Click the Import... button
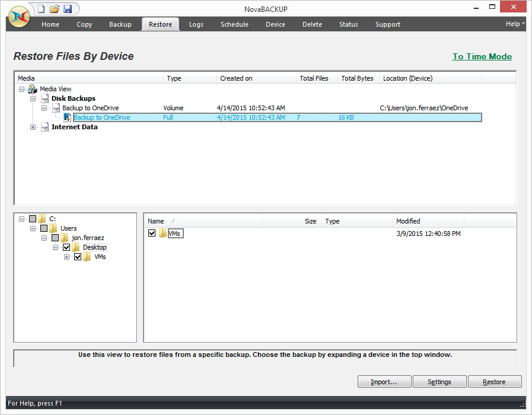The height and width of the screenshot is (415, 532). pos(384,382)
